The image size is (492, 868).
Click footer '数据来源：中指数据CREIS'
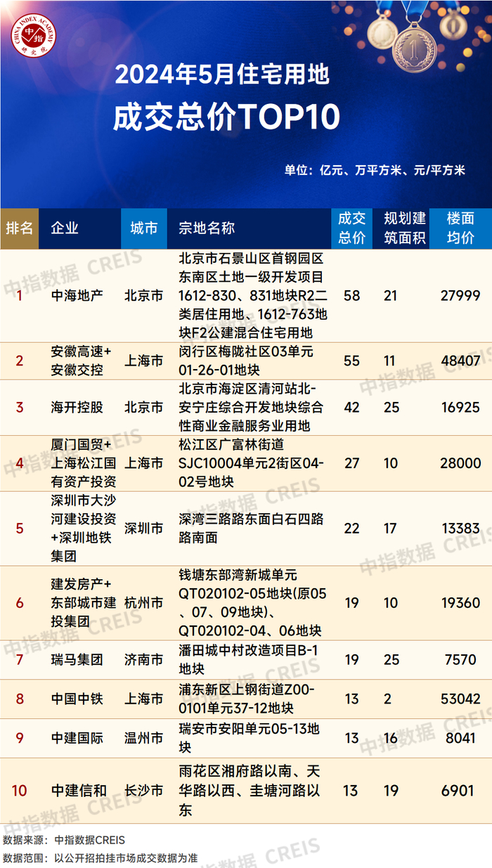[64, 840]
